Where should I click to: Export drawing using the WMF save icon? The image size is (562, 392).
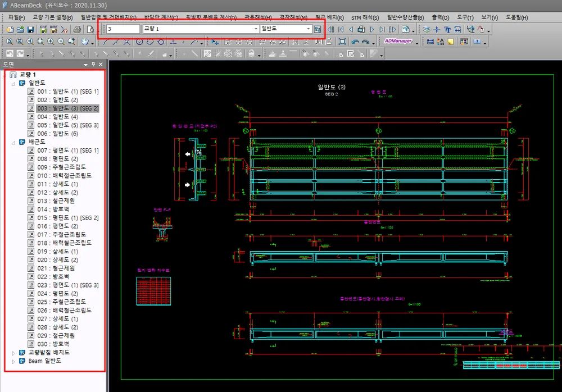coord(54,29)
